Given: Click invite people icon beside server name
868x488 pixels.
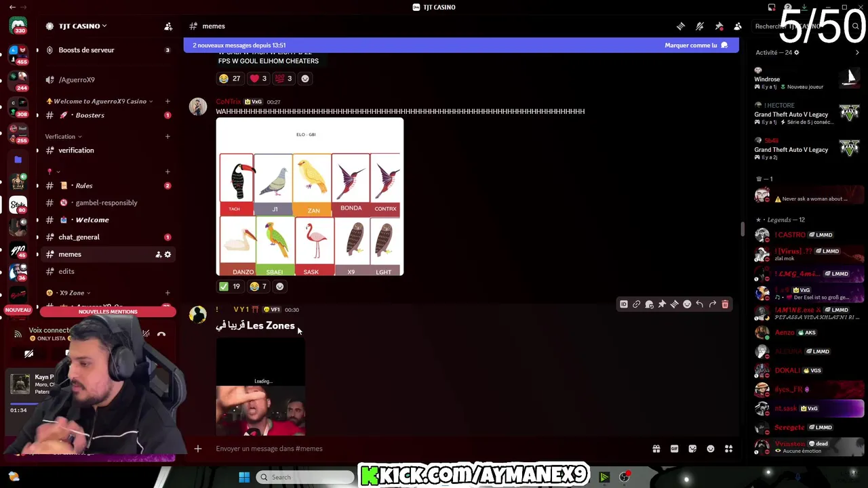Looking at the screenshot, I should [x=168, y=26].
